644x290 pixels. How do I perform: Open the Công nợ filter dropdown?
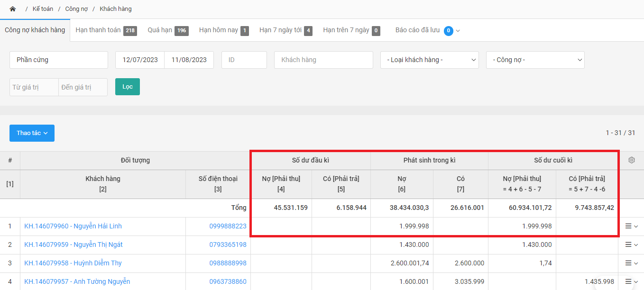535,60
